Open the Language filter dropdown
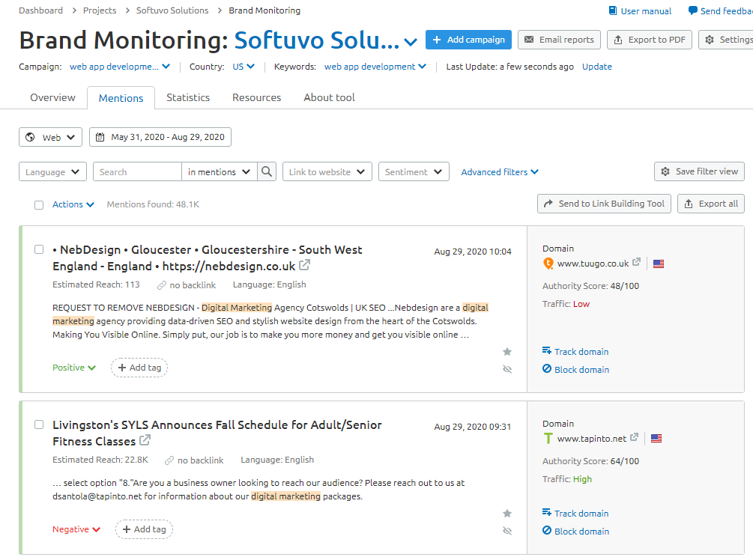The image size is (753, 560). (53, 171)
